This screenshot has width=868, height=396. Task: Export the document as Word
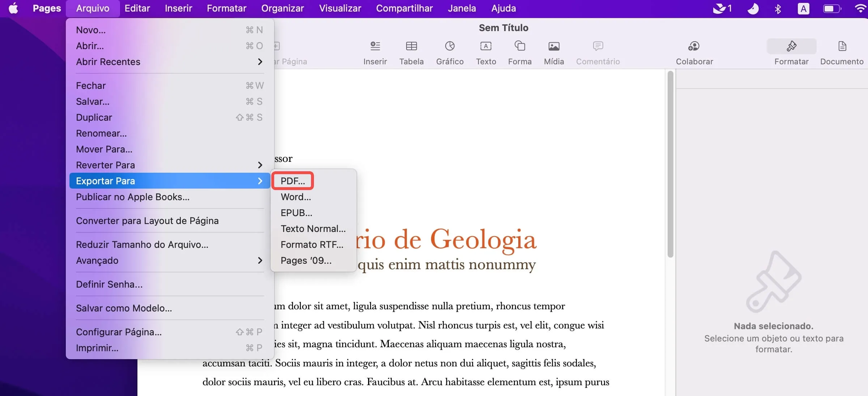click(x=295, y=197)
